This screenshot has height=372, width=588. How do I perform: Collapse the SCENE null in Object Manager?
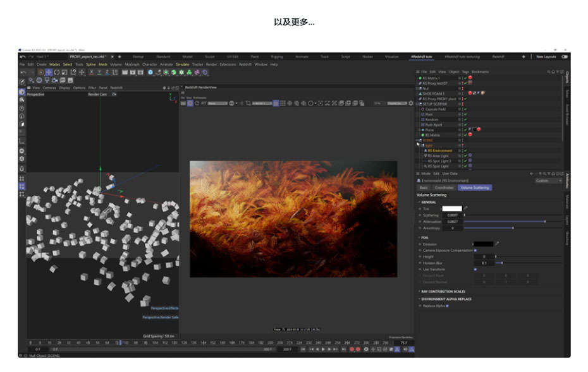(x=417, y=140)
